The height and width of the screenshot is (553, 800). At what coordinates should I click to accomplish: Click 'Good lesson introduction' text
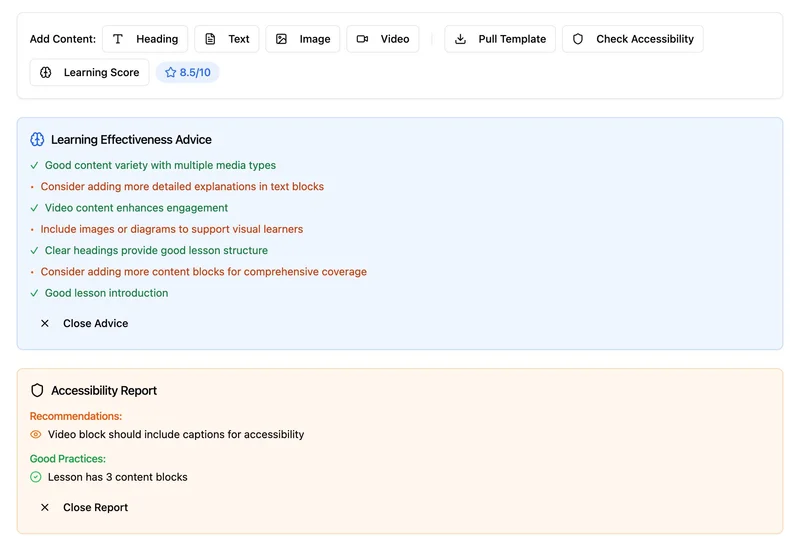106,293
